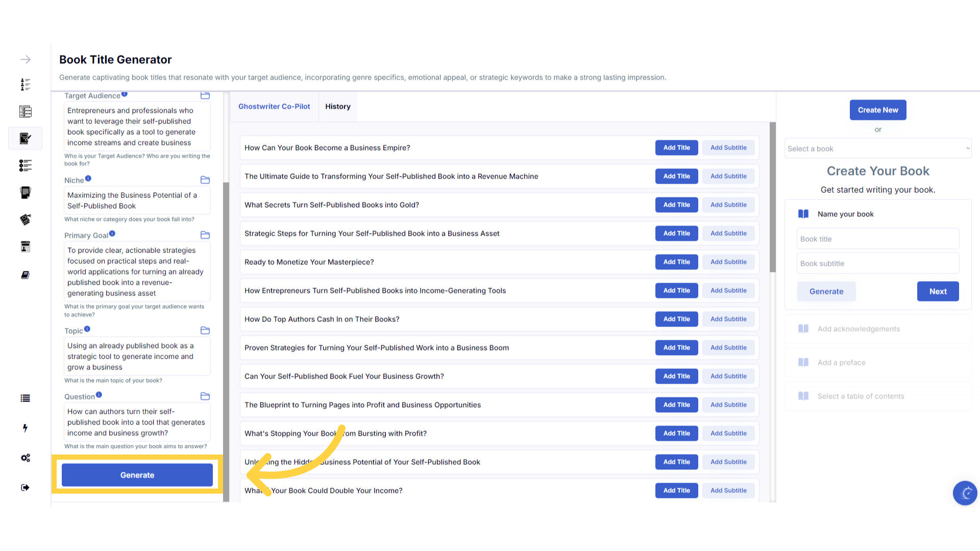The height and width of the screenshot is (551, 980).
Task: Click the highlighted blue Generate button
Action: coord(137,475)
